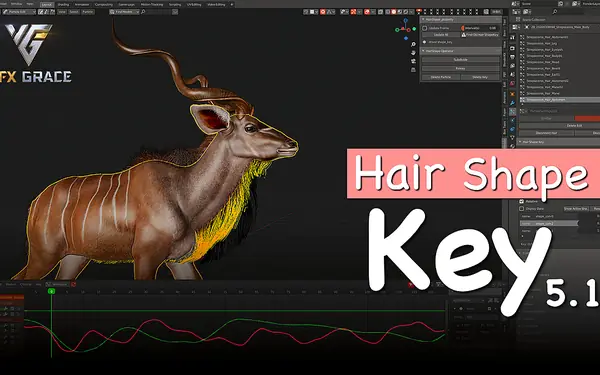Toggle the Display Data checkbox
600x375 pixels.
click(x=521, y=209)
